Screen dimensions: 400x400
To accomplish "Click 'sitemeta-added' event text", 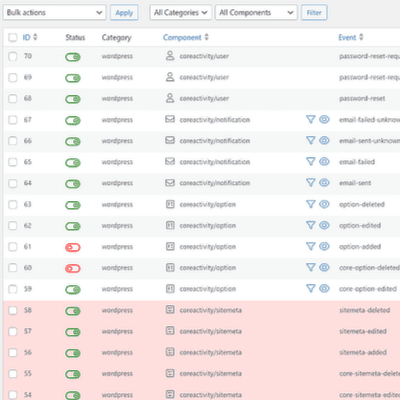I will (363, 352).
